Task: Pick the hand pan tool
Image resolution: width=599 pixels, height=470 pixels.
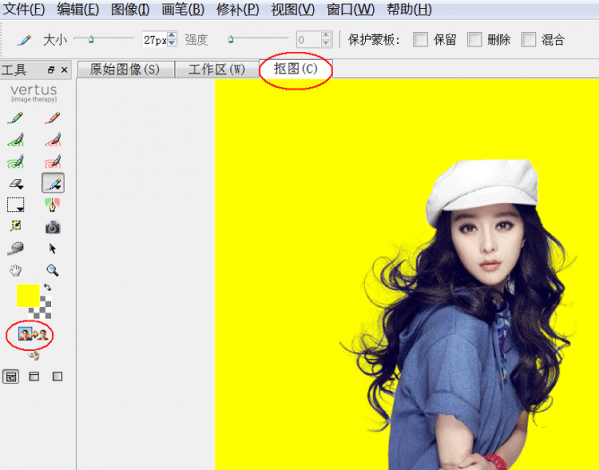Action: [x=16, y=270]
